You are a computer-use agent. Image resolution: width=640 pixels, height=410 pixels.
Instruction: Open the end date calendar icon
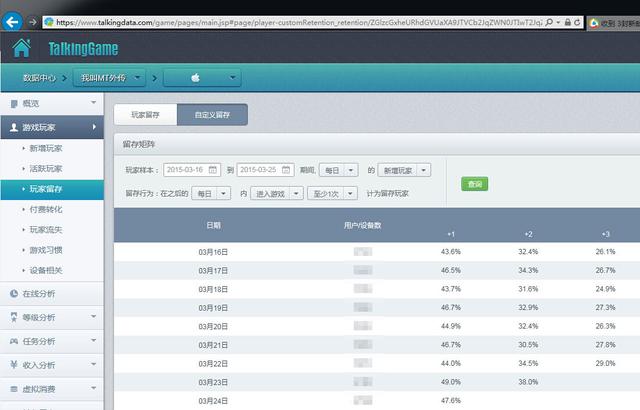tap(286, 170)
